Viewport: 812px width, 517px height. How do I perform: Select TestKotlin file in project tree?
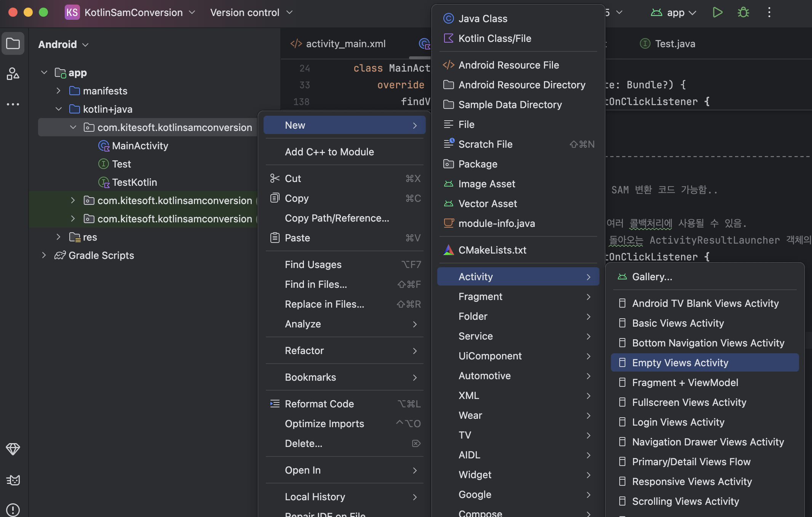[134, 182]
